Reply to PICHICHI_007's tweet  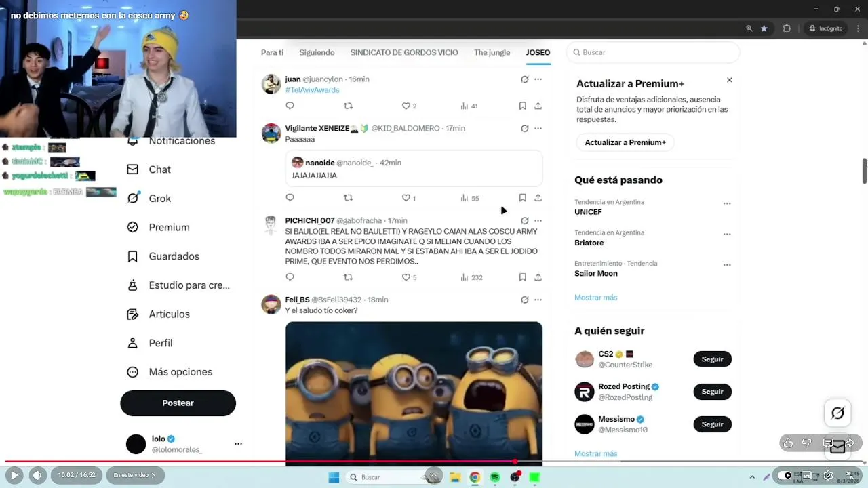290,277
